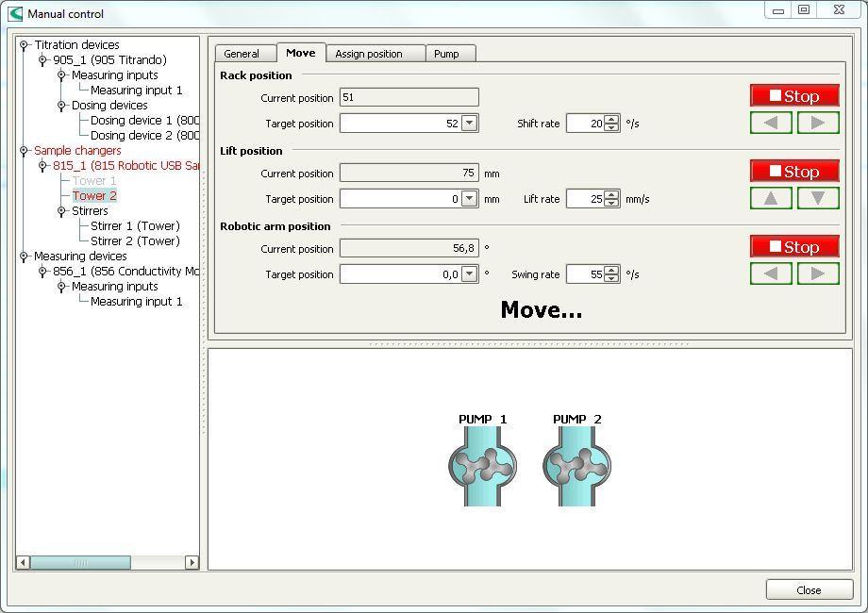Select Measuring input 1 under 856_1

[136, 302]
